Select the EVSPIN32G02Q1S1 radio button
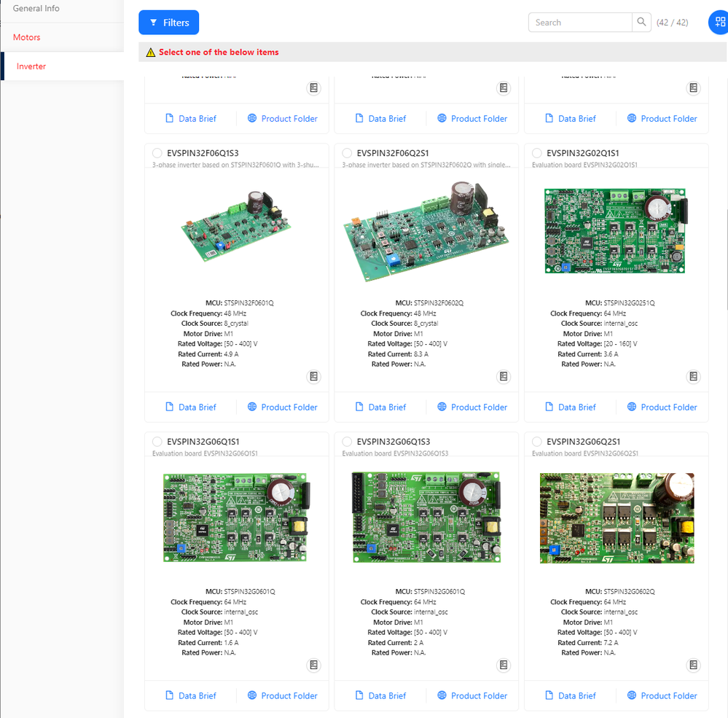728x718 pixels. [x=537, y=153]
